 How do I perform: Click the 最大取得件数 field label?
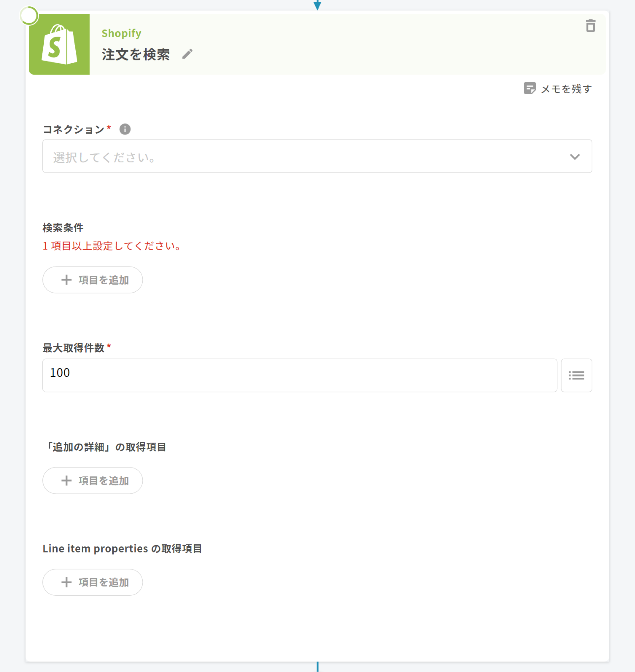(73, 348)
